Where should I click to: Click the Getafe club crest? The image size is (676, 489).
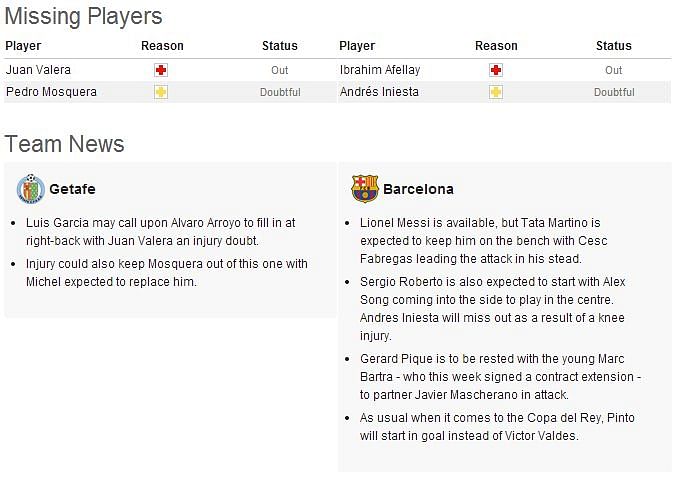click(x=31, y=188)
